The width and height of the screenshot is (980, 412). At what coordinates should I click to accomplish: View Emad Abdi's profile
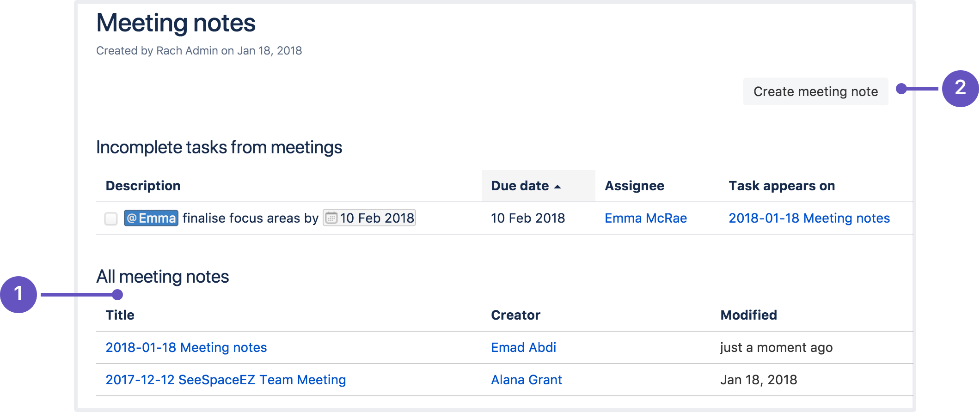[x=523, y=347]
